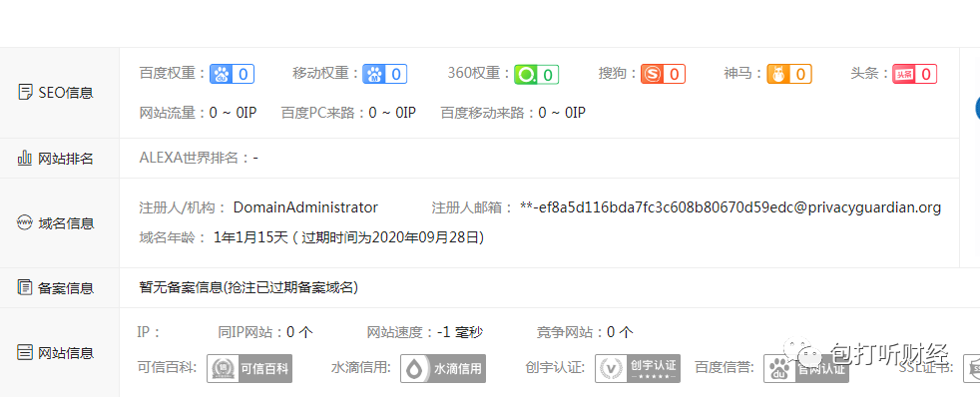This screenshot has height=397, width=980.
Task: Click the privacyguardian.org registrant email
Action: 730,207
